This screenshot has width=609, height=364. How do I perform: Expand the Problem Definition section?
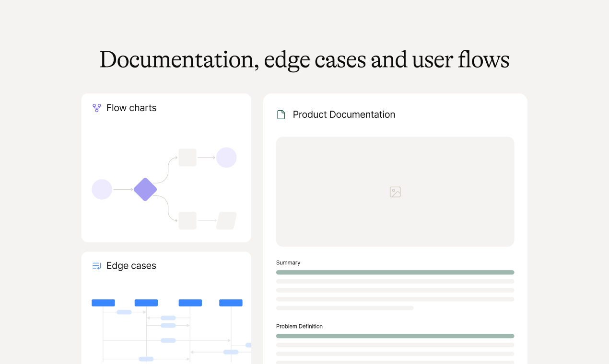(299, 326)
